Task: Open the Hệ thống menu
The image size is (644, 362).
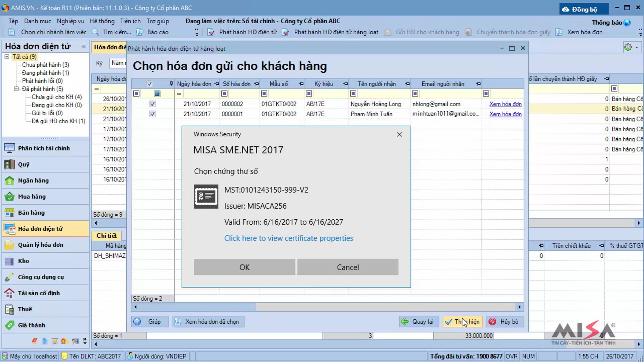Action: click(102, 21)
